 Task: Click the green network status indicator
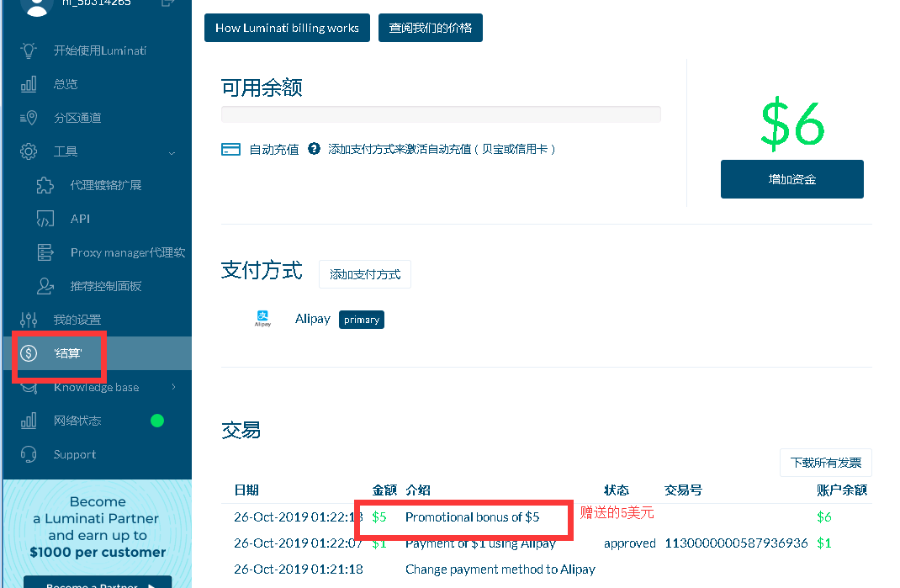click(157, 421)
